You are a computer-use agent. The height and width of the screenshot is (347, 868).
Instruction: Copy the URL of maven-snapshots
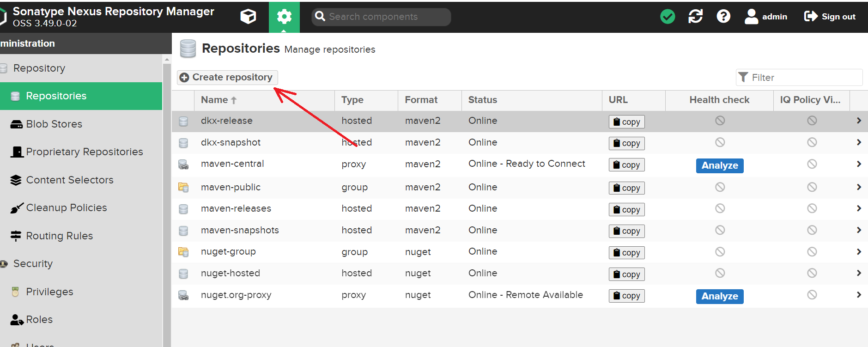pos(626,231)
